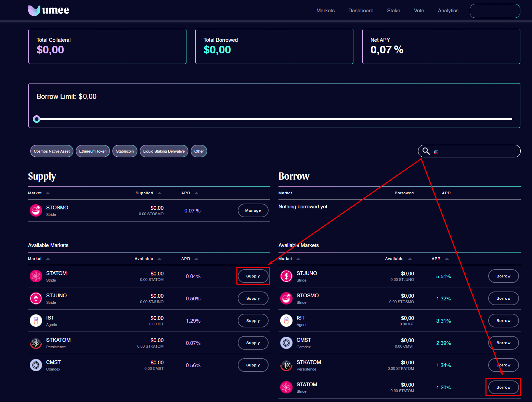Click Borrow for IST

pos(504,321)
